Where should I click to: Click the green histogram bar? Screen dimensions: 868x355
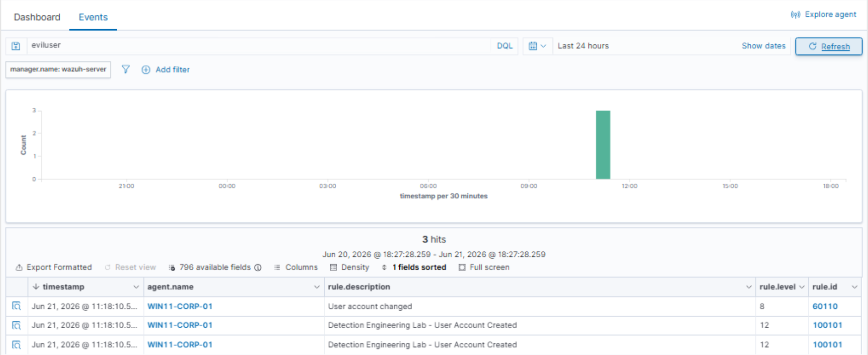[x=603, y=145]
